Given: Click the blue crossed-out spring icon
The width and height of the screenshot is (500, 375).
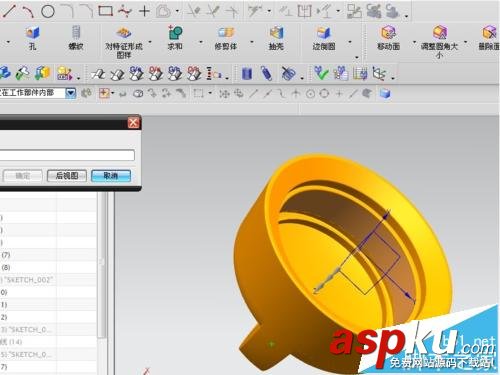Looking at the screenshot, I should point(288,73).
